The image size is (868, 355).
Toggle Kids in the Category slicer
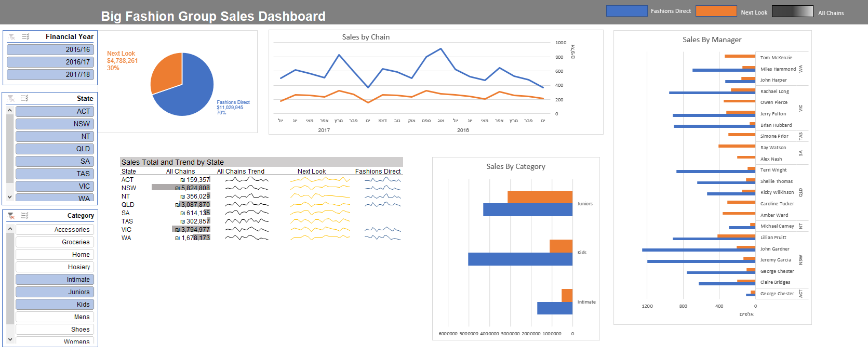pyautogui.click(x=55, y=304)
